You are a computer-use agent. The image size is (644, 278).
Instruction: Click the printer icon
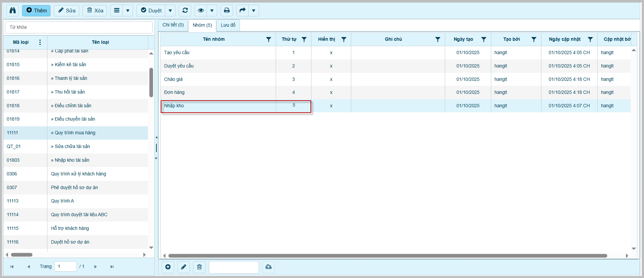click(x=227, y=10)
